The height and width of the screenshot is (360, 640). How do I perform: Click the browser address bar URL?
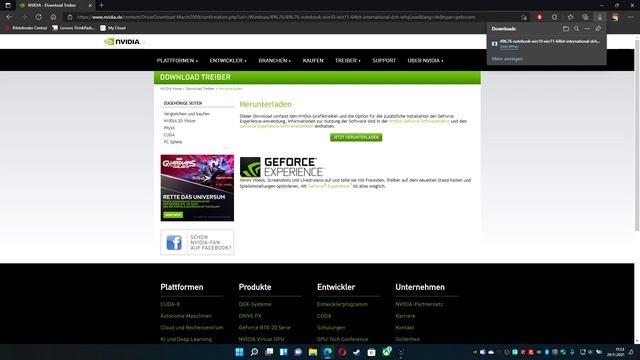(276, 17)
